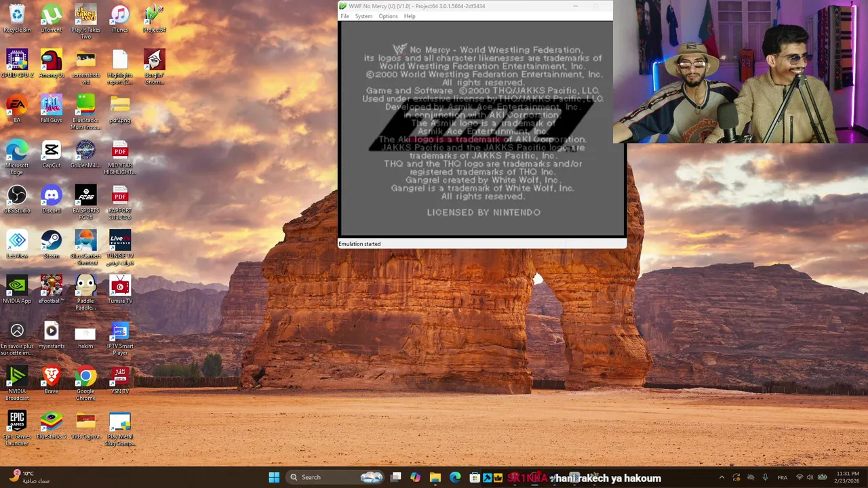Select the MID YEAR HIGHLIGHT PDF file
This screenshot has height=488, width=868.
click(120, 157)
